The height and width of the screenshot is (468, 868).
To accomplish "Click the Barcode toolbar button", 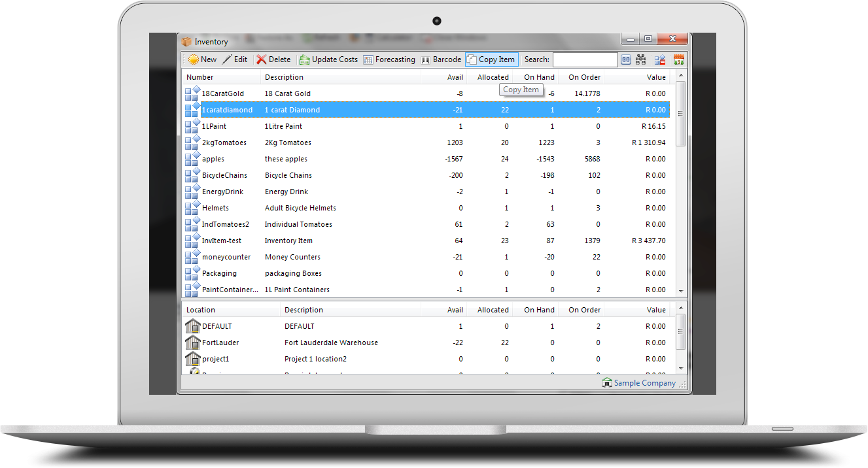I will (442, 59).
